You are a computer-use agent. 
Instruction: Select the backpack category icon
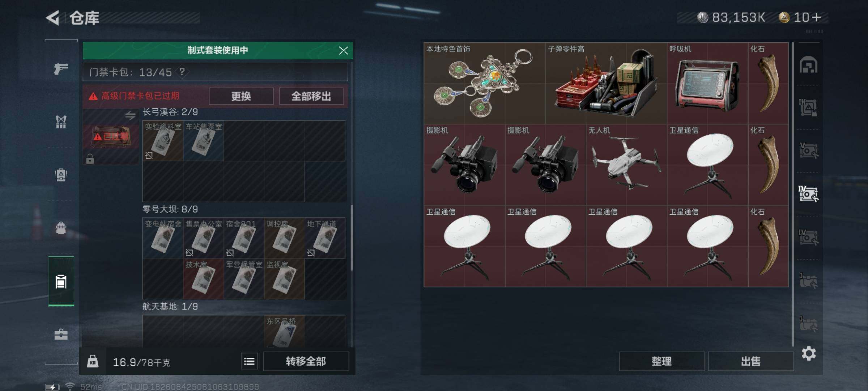61,228
